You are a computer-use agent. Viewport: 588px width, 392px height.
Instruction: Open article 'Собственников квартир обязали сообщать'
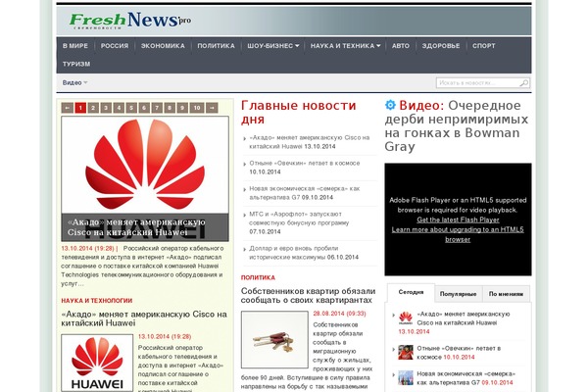[308, 296]
